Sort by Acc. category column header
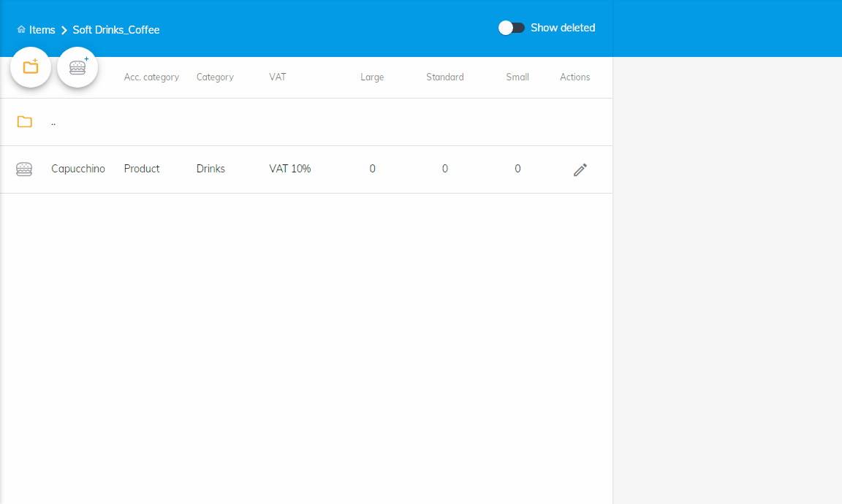 [x=151, y=77]
